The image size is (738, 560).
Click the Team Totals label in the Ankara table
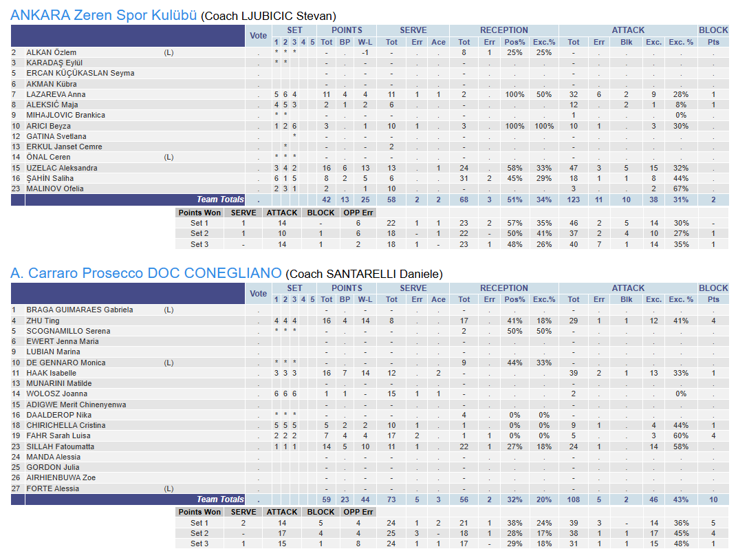[x=220, y=200]
